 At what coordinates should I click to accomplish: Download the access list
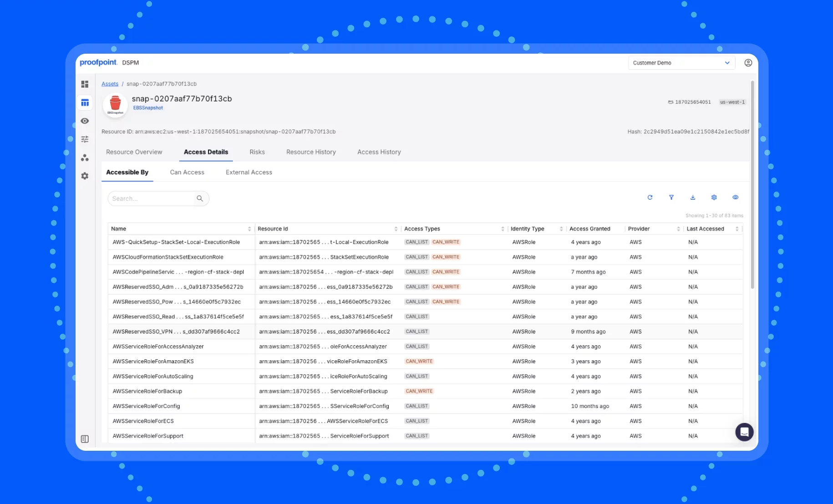(x=692, y=197)
